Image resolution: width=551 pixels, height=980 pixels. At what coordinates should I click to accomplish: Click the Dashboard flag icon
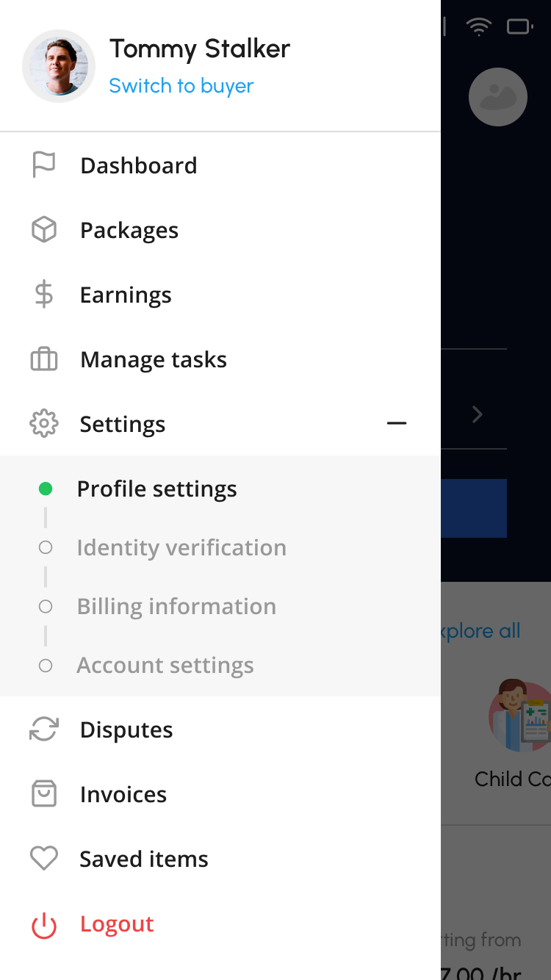click(x=44, y=165)
